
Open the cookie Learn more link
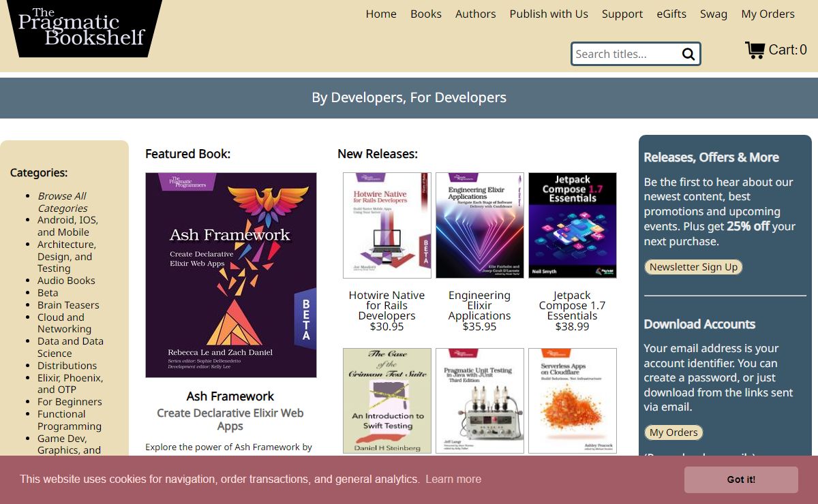453,479
